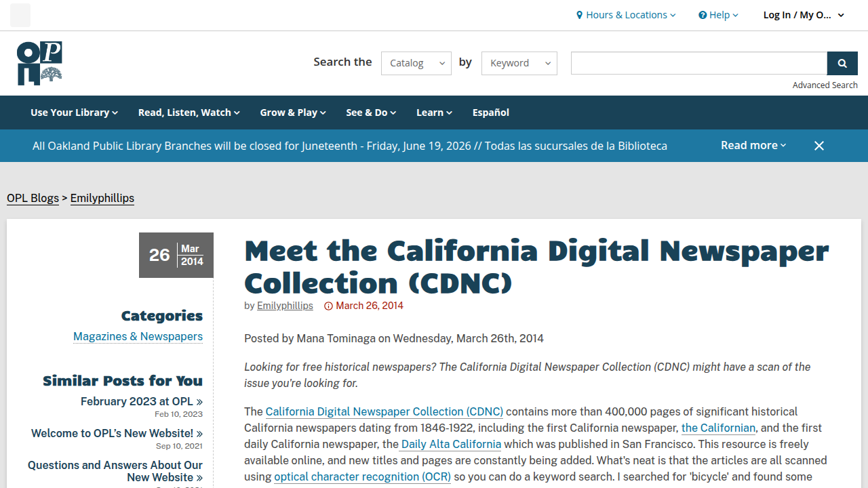868x488 pixels.
Task: Open the Grow & Play menu
Action: 293,113
